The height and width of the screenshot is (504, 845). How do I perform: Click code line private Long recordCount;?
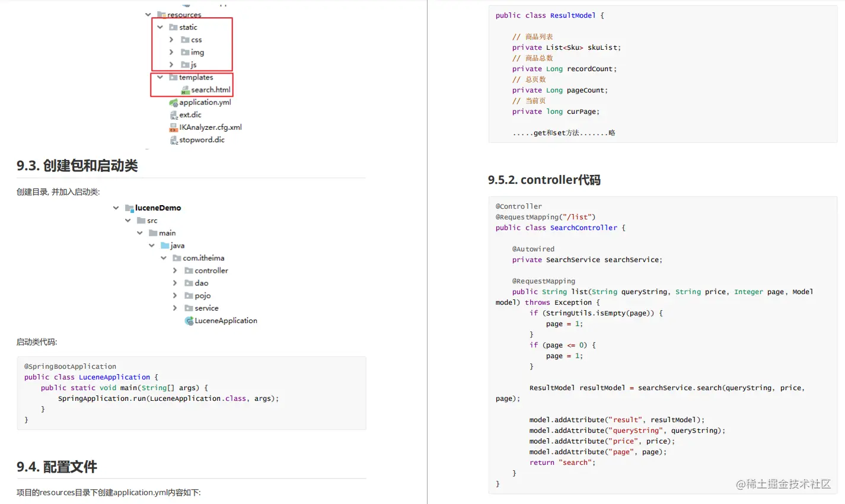[x=565, y=69]
